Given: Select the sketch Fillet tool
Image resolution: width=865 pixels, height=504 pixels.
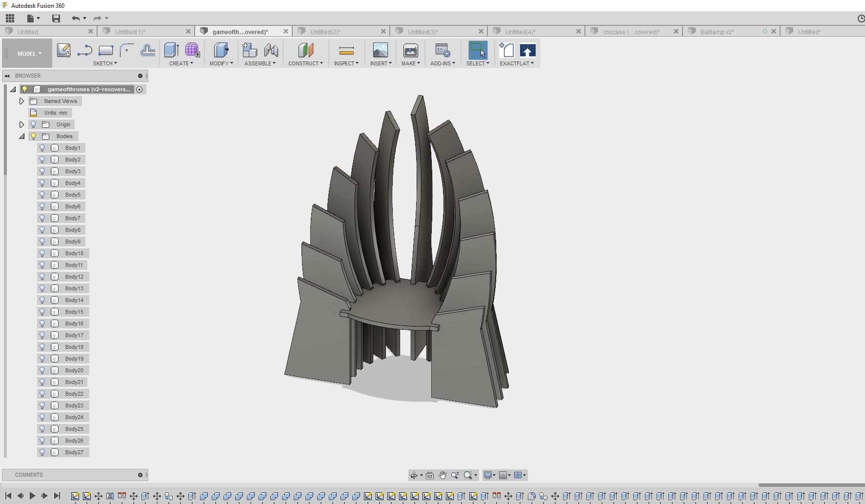Looking at the screenshot, I should 127,50.
